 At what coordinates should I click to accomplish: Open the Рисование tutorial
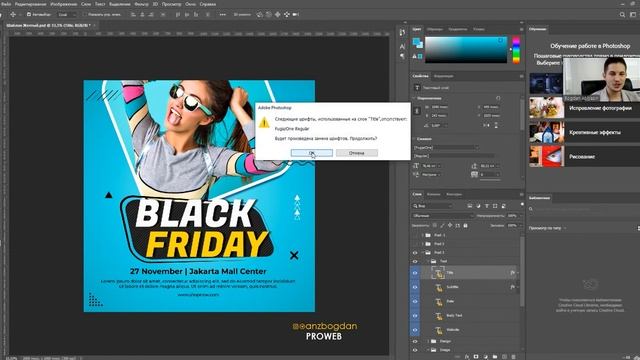point(584,156)
